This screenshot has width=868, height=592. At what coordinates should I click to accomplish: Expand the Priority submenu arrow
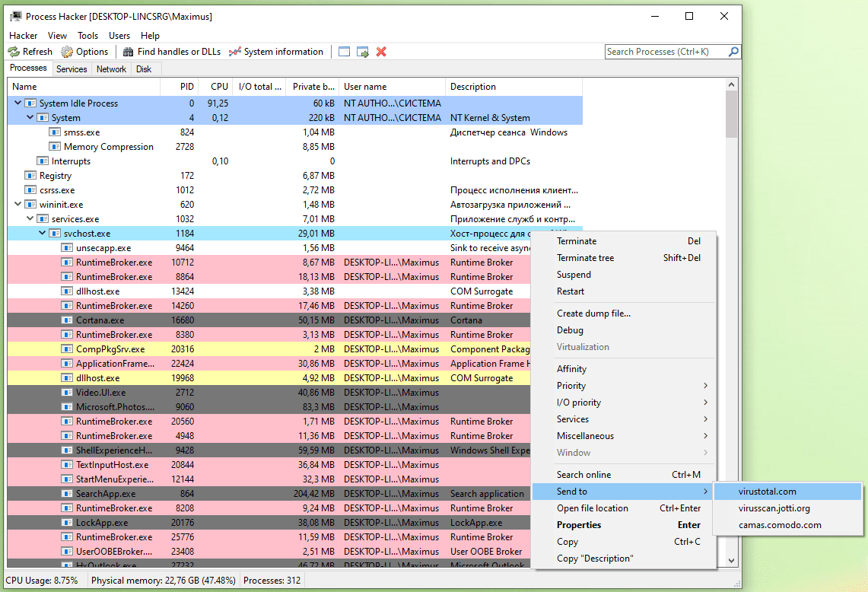coord(705,386)
